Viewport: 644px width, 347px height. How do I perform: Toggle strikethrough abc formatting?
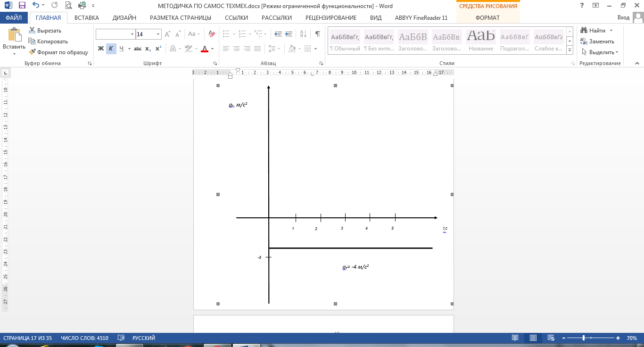click(138, 49)
